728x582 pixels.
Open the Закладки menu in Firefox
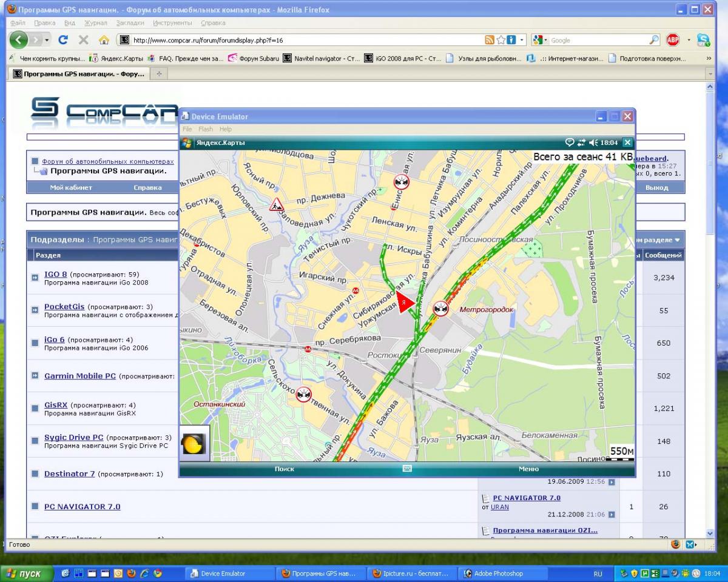(130, 23)
